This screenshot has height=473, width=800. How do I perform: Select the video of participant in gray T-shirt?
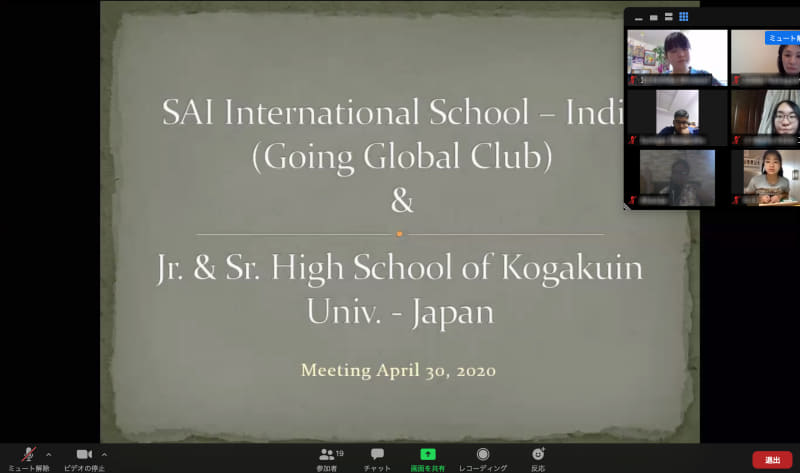click(x=765, y=178)
